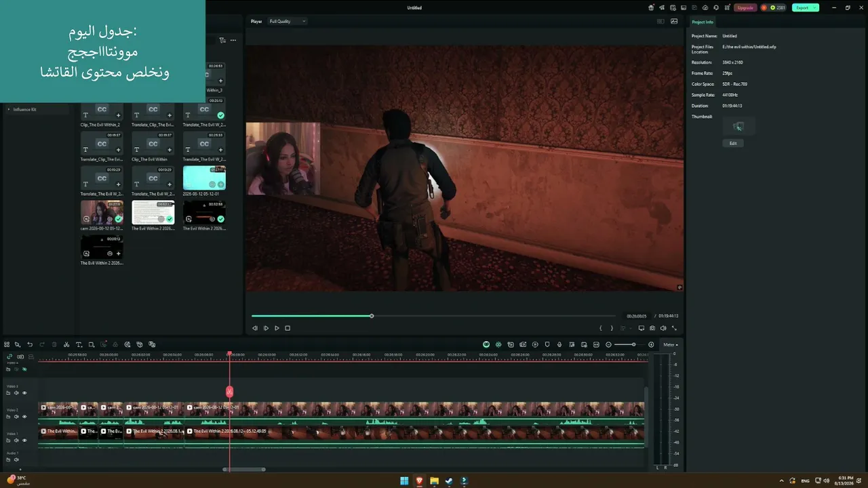Open the Full Quality dropdown

click(288, 21)
